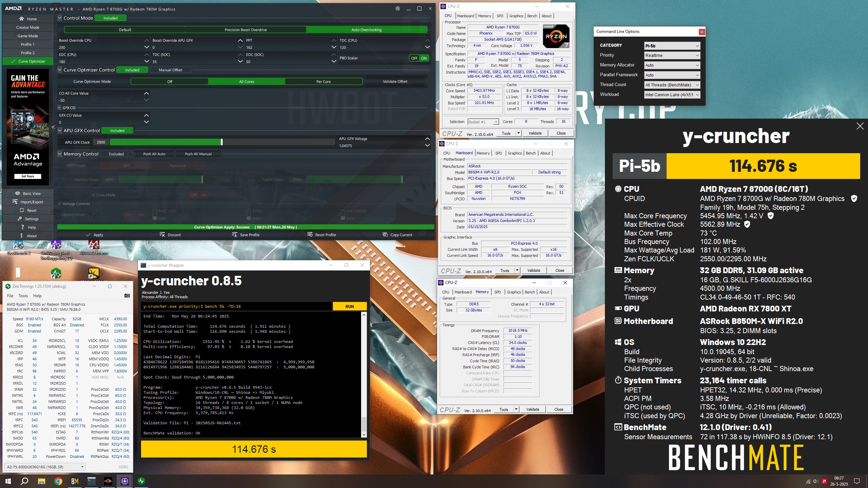The height and width of the screenshot is (488, 868).
Task: Discard the Ryzen Master changes
Action: pos(170,235)
